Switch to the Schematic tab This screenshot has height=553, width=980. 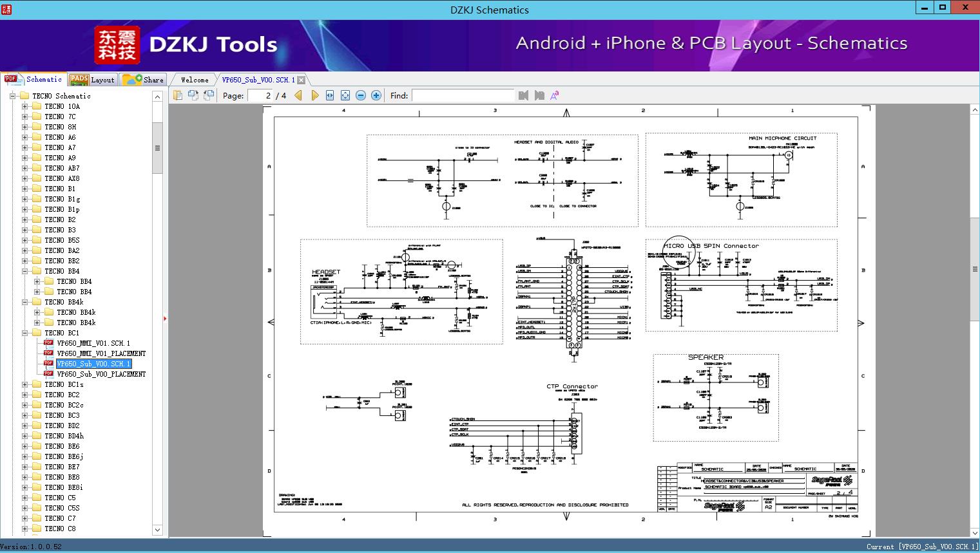(34, 79)
